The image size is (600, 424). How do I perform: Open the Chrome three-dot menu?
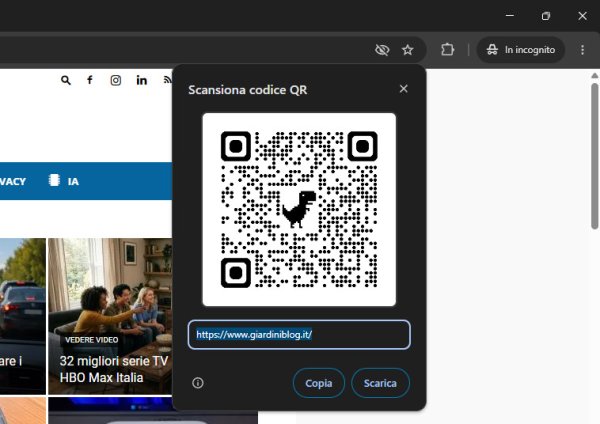click(x=582, y=50)
